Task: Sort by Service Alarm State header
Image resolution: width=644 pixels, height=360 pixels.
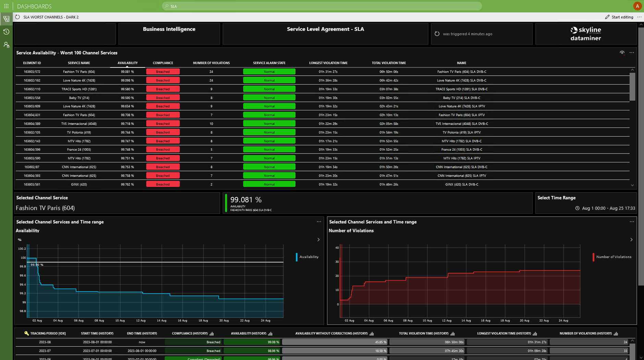Action: pyautogui.click(x=269, y=63)
